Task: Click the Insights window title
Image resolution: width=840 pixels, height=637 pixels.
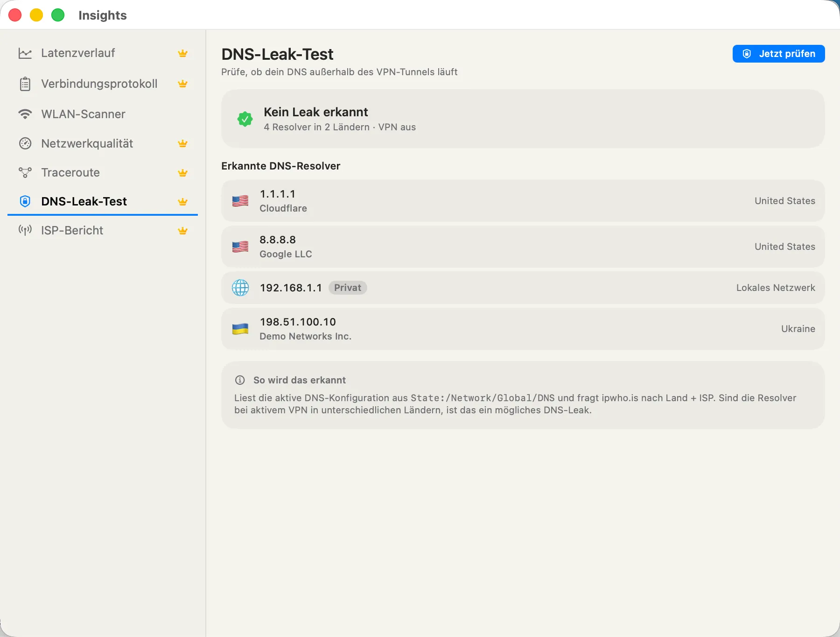Action: click(103, 15)
